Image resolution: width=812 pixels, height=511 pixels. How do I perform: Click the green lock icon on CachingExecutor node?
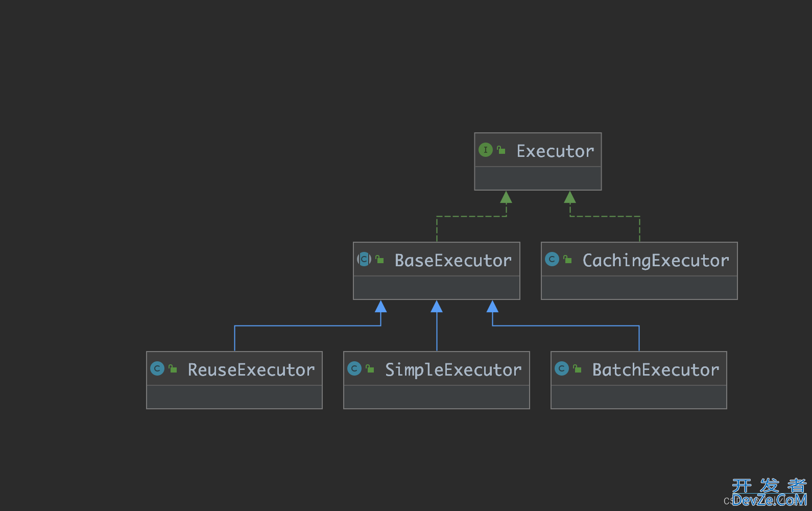pos(567,260)
